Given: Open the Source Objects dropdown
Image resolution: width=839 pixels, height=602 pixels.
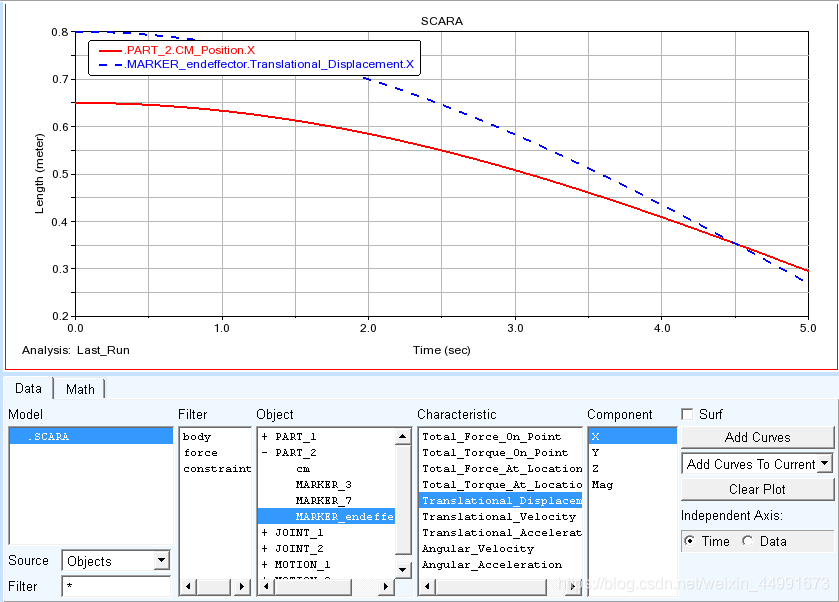Looking at the screenshot, I should pyautogui.click(x=116, y=561).
